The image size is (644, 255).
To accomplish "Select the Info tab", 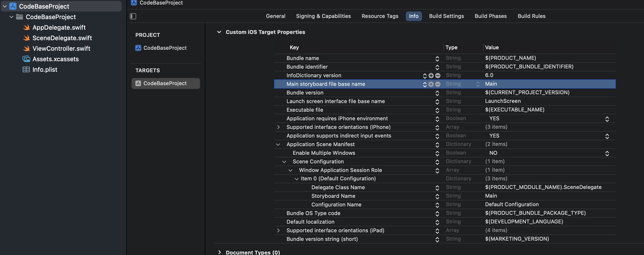I will click(414, 16).
